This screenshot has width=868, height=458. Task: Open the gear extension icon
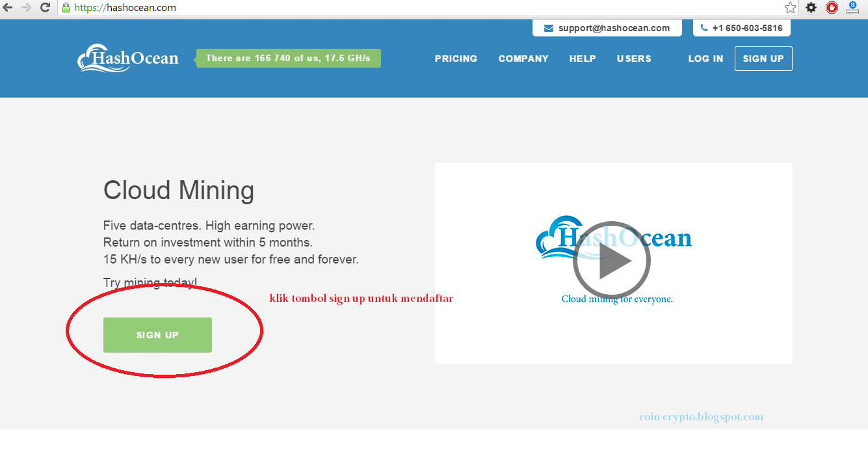click(811, 8)
